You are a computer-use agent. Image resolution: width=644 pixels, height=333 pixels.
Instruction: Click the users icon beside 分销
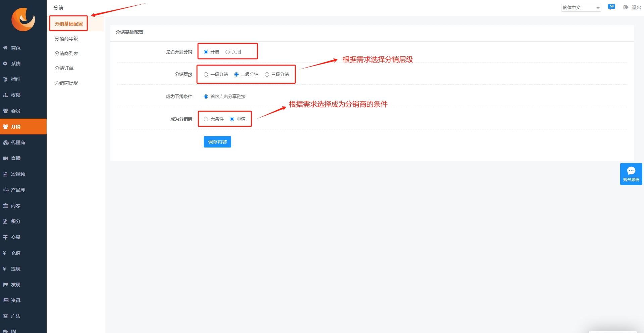5,127
